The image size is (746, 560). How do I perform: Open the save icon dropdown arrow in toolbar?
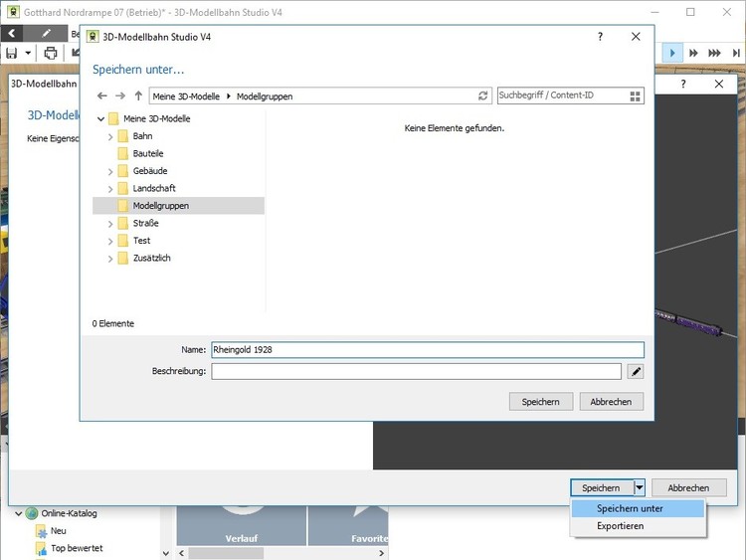point(28,53)
